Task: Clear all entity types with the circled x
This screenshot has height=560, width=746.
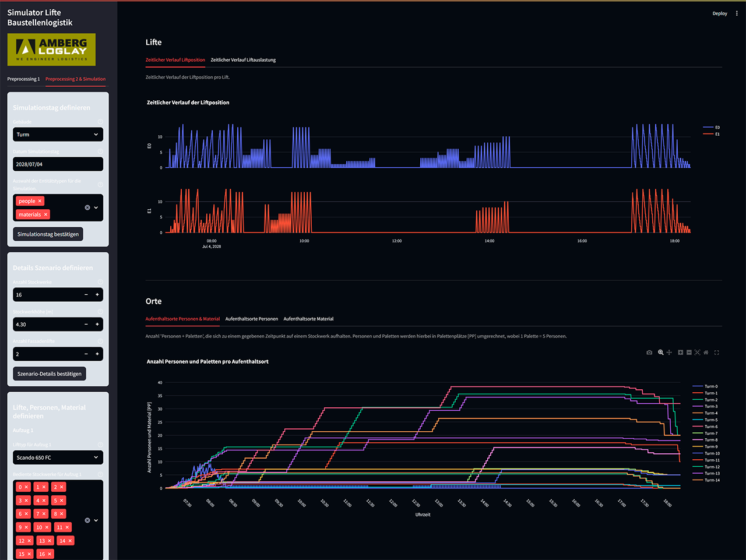Action: [87, 207]
